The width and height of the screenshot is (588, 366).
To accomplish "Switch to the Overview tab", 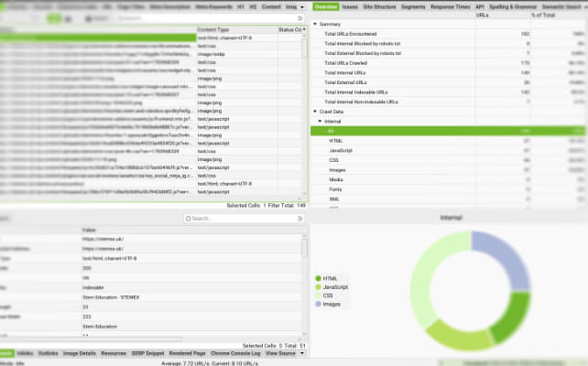I will [x=326, y=6].
